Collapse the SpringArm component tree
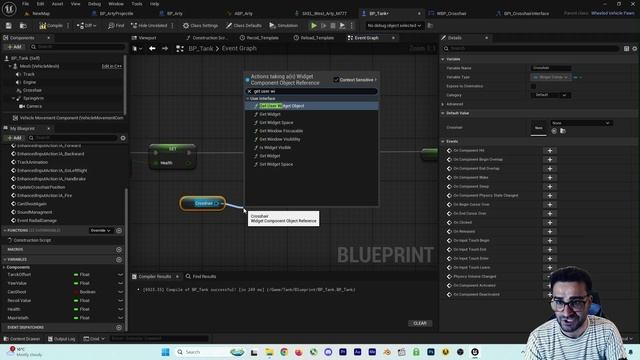This screenshot has width=640, height=360. (13, 98)
